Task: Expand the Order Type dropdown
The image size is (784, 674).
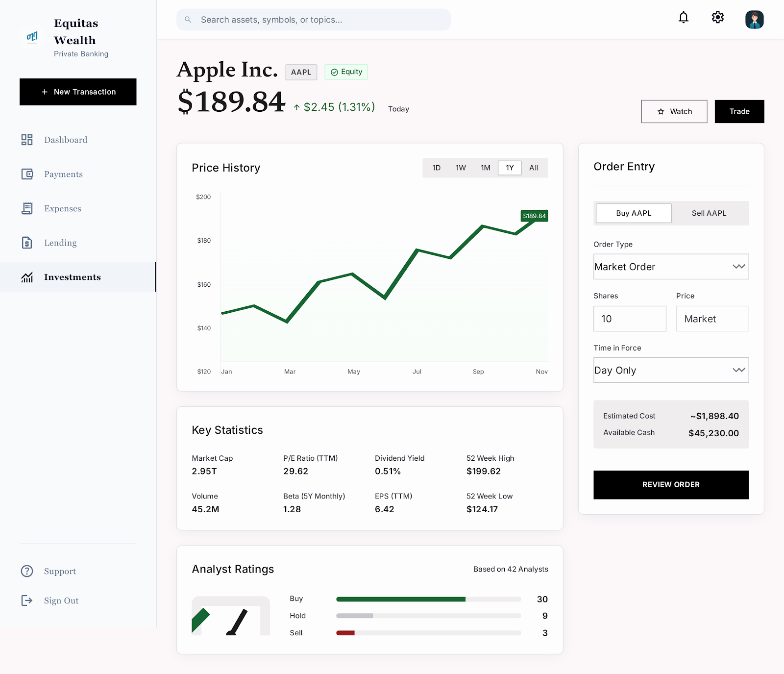Action: pos(671,267)
